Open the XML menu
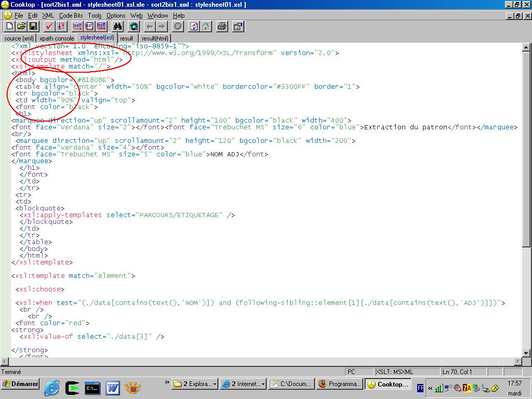The width and height of the screenshot is (532, 399). tap(48, 16)
